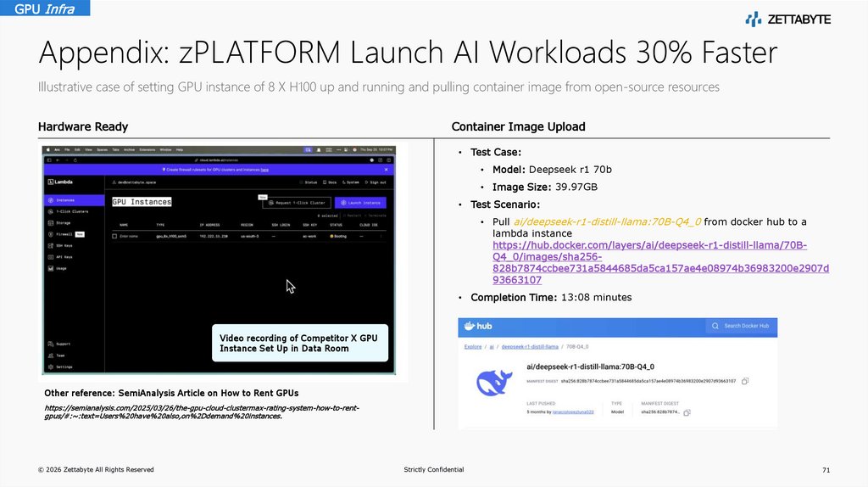
Task: Open Team in the Lambda sidebar
Action: click(x=57, y=355)
